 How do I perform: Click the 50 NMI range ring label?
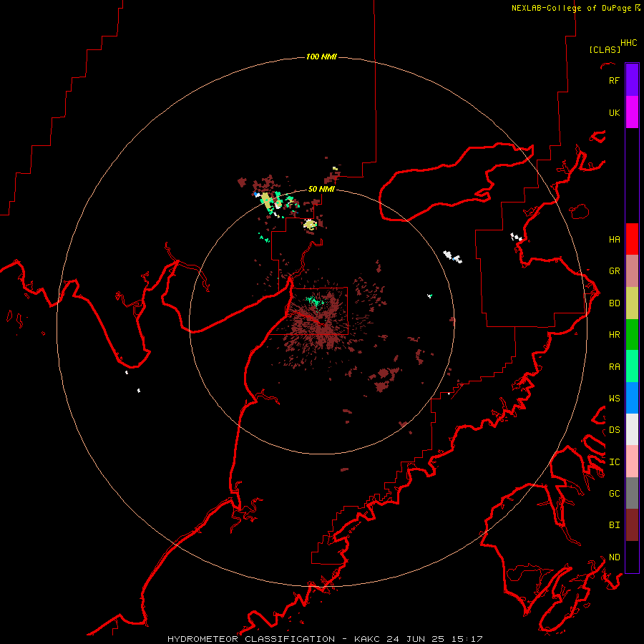(321, 189)
